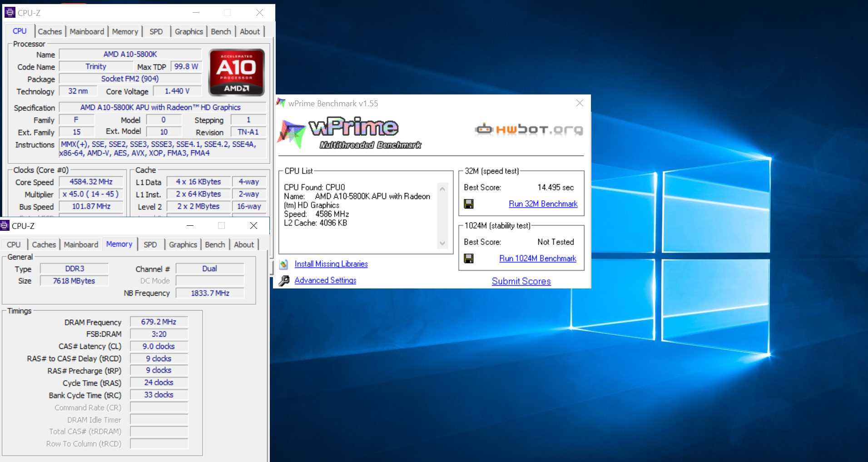This screenshot has width=868, height=462.
Task: Click the floppy disk save icon for 32M score
Action: [469, 204]
